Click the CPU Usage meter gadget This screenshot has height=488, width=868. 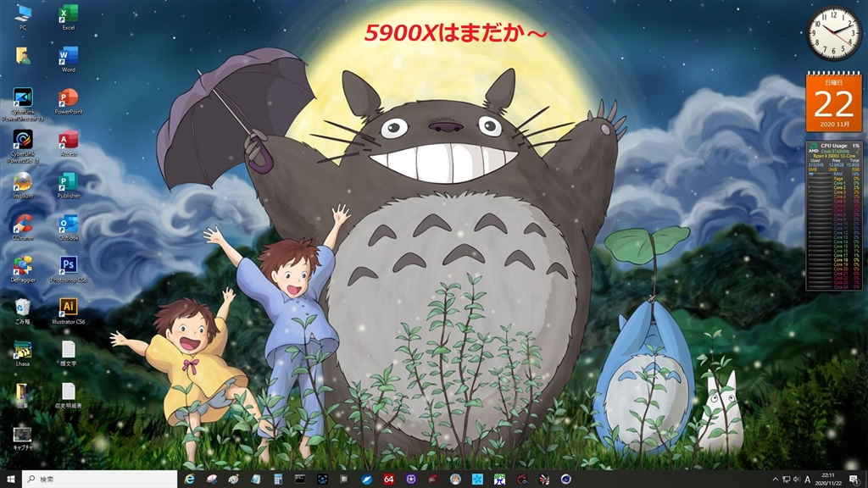click(x=834, y=216)
